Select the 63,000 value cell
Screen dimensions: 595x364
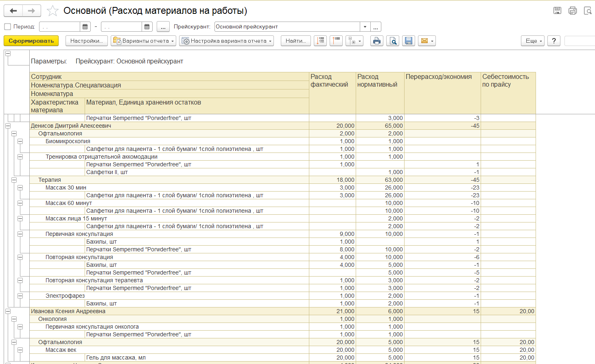[380, 180]
